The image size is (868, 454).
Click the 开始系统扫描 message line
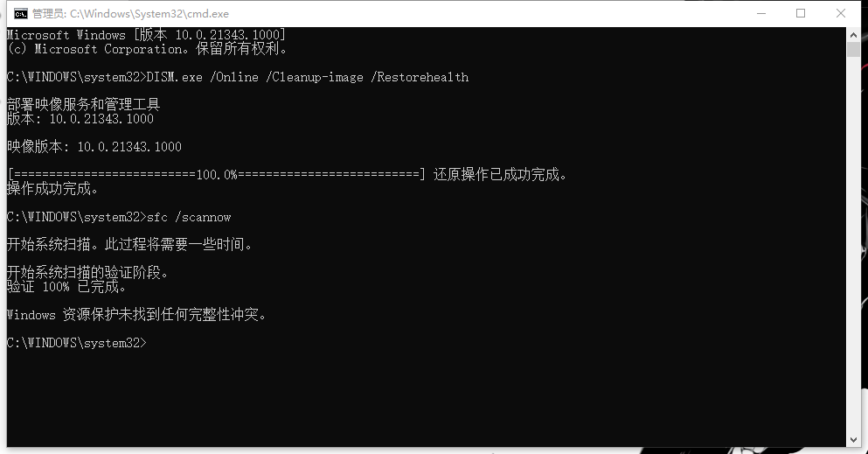[129, 244]
